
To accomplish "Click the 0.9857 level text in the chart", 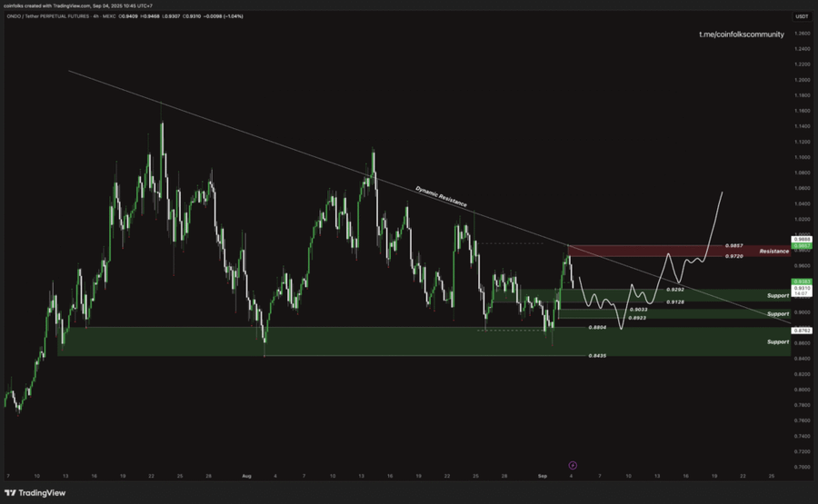I will 734,245.
